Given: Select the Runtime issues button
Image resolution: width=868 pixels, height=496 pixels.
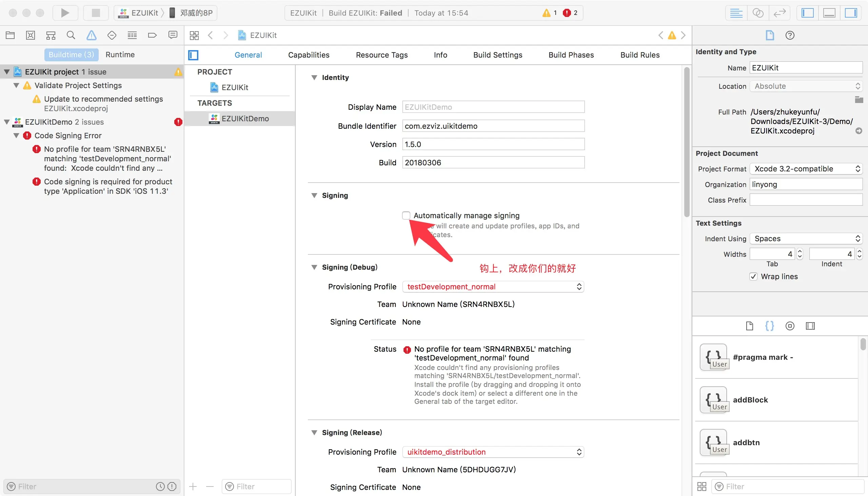Looking at the screenshot, I should pyautogui.click(x=120, y=55).
